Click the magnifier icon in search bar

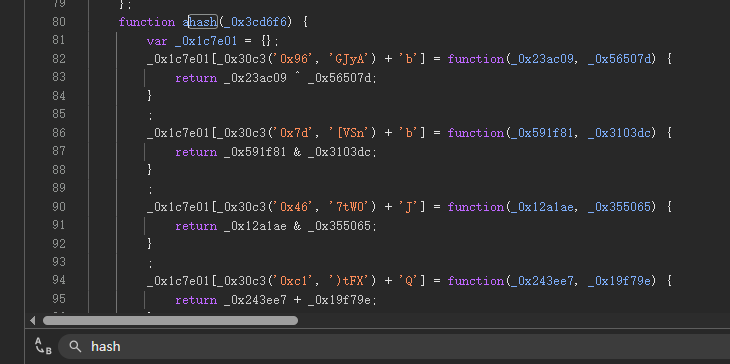(75, 346)
